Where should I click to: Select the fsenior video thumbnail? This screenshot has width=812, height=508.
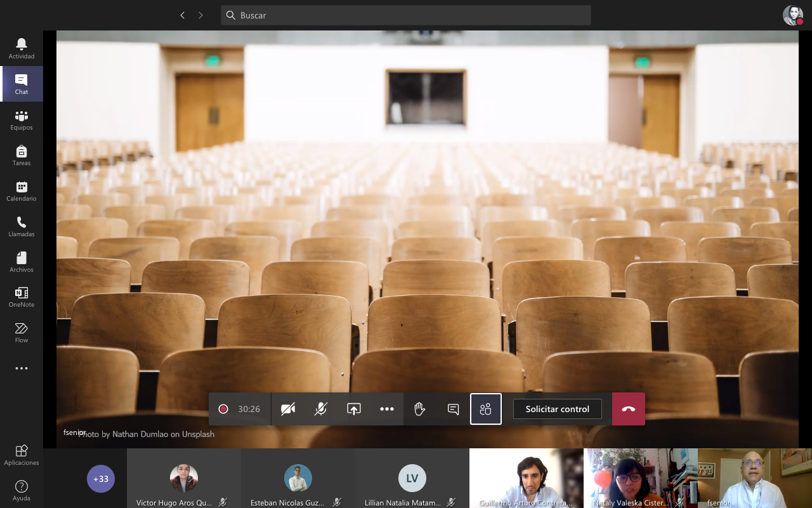tap(755, 478)
